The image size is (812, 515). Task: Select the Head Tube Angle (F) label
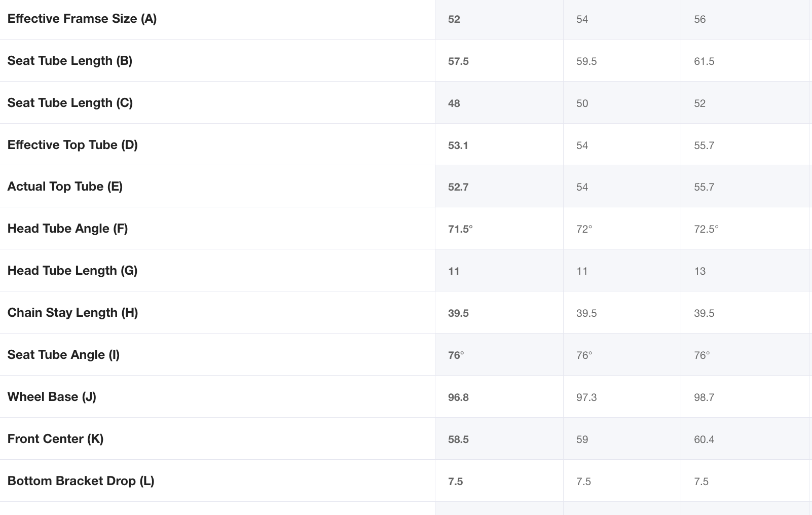click(x=67, y=229)
